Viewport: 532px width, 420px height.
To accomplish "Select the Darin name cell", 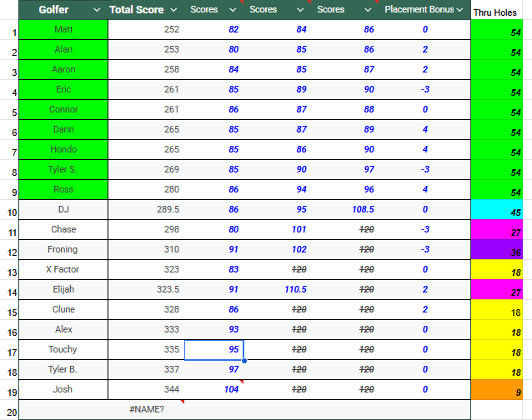I will [x=63, y=129].
